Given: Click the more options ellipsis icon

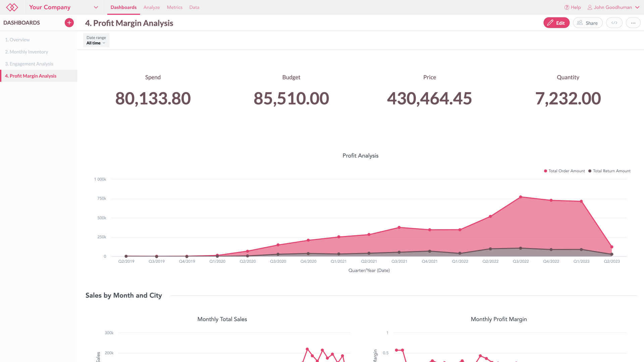Looking at the screenshot, I should [x=633, y=22].
